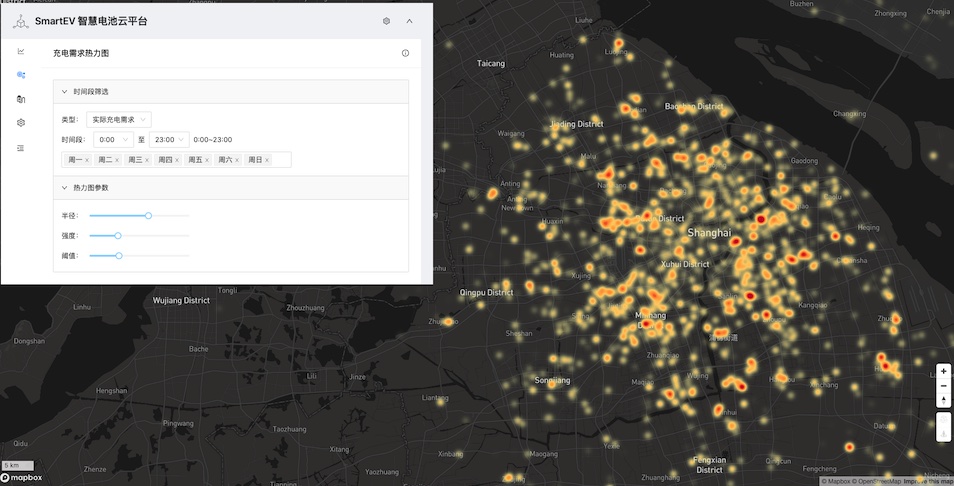
Task: Remove the 周三 tag
Action: click(147, 160)
